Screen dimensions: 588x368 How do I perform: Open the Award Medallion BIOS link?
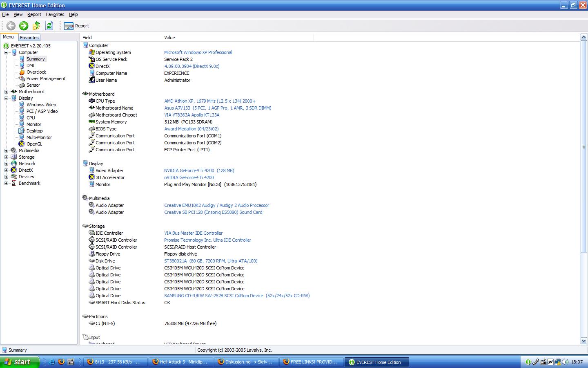[x=192, y=129]
